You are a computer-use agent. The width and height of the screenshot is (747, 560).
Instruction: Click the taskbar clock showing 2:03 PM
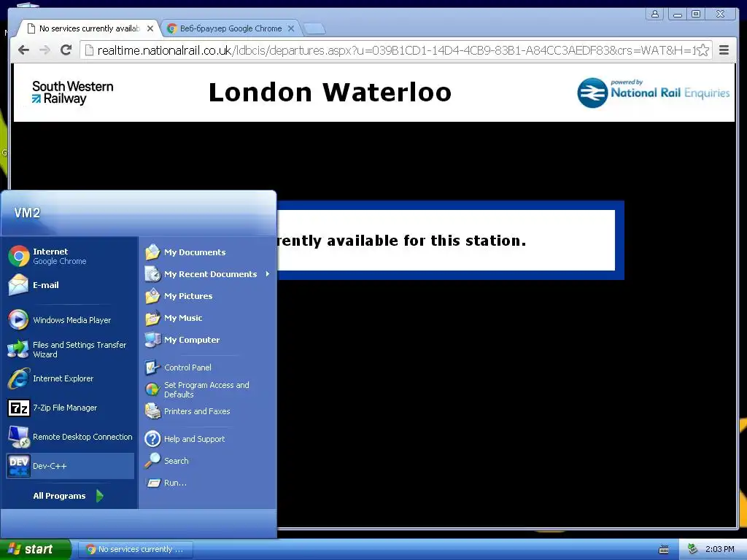(x=719, y=549)
